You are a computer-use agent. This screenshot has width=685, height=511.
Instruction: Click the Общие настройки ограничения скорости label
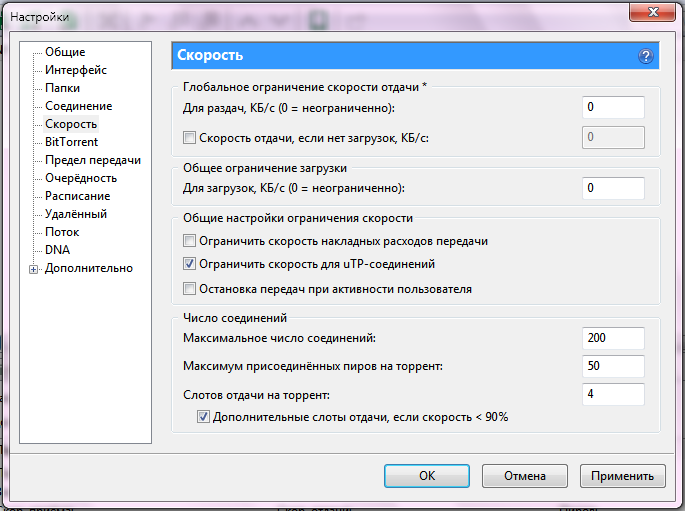(298, 218)
